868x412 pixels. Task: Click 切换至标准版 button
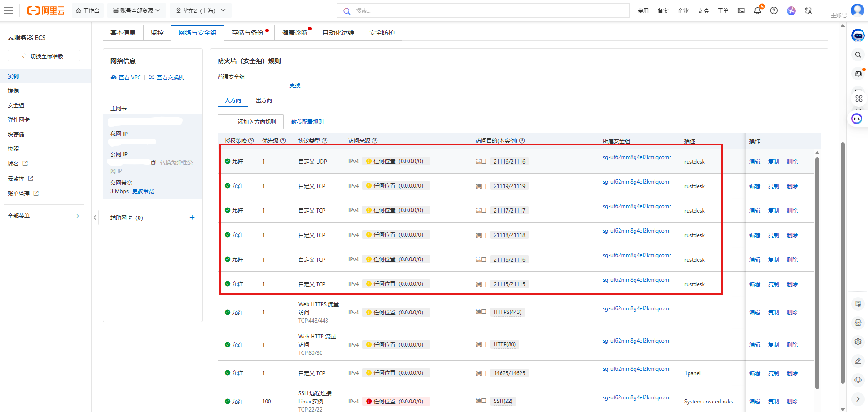point(44,56)
